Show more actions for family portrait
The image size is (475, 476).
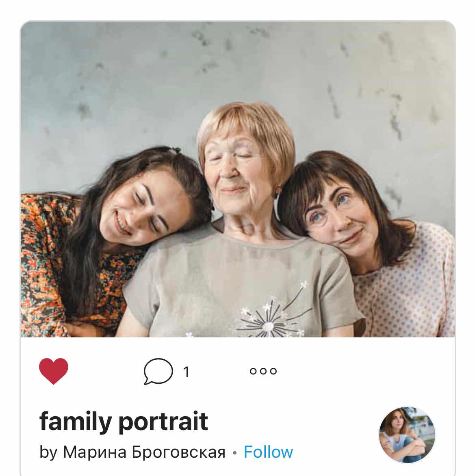click(x=263, y=371)
